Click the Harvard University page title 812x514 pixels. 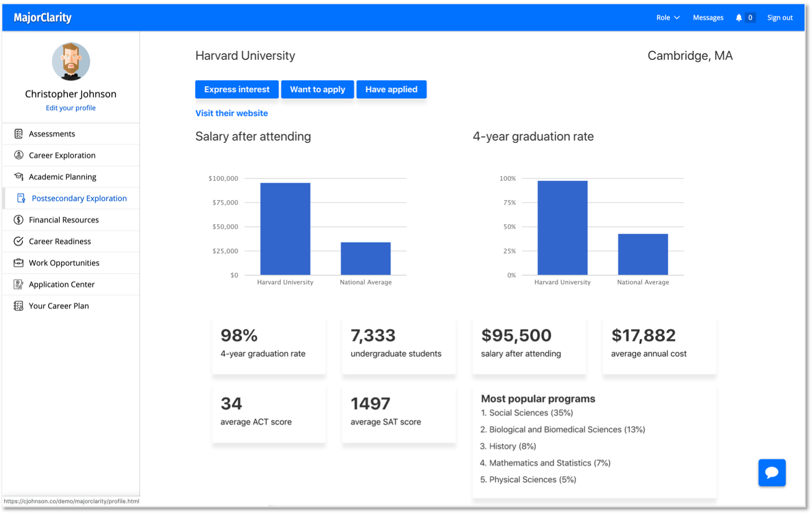click(245, 56)
